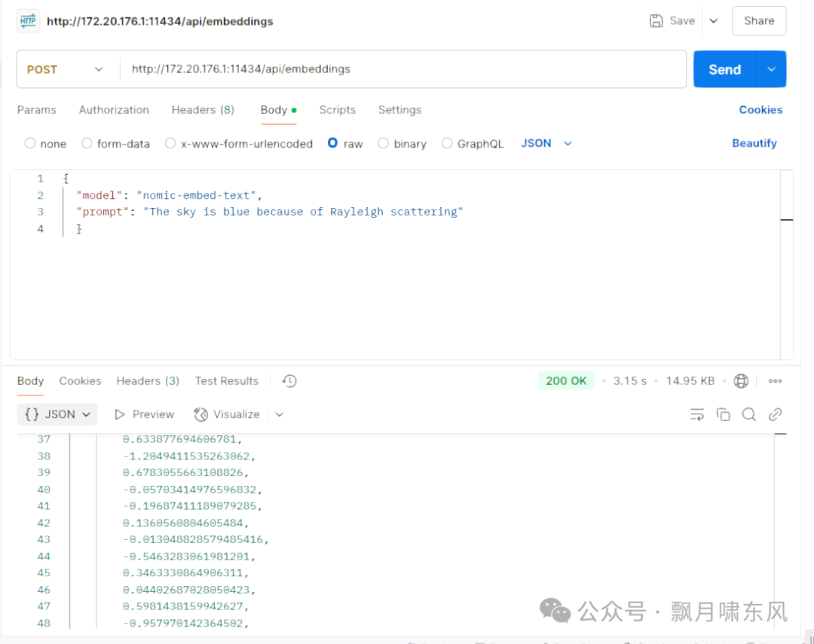Click the response Body tab
The height and width of the screenshot is (644, 814).
tap(30, 381)
